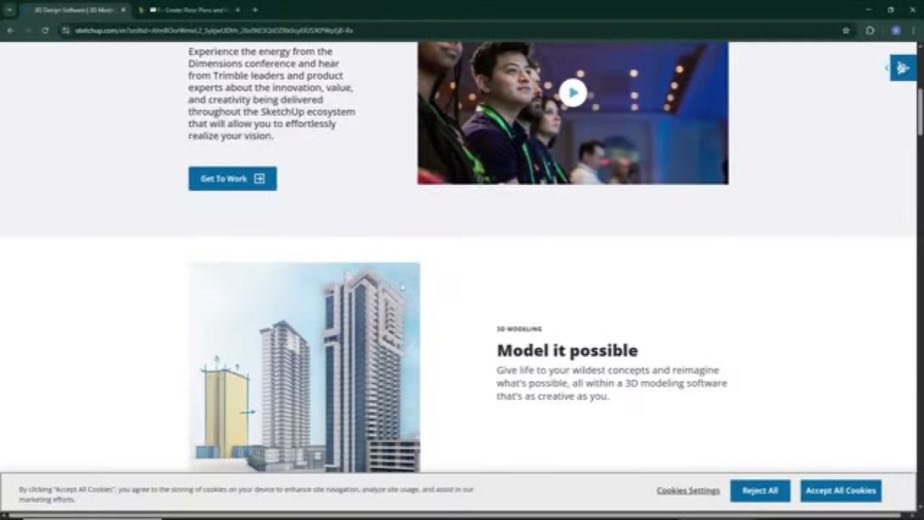Click the Get To Work button

233,179
